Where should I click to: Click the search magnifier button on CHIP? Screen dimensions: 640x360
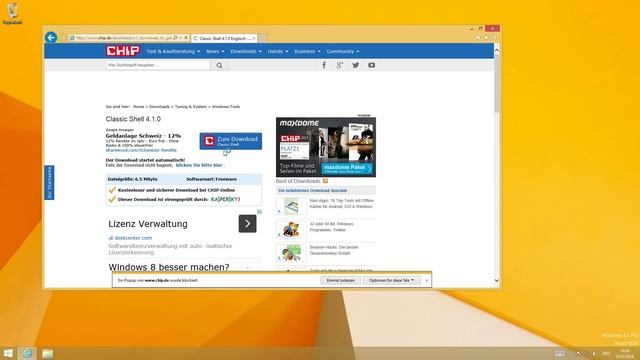click(x=220, y=65)
